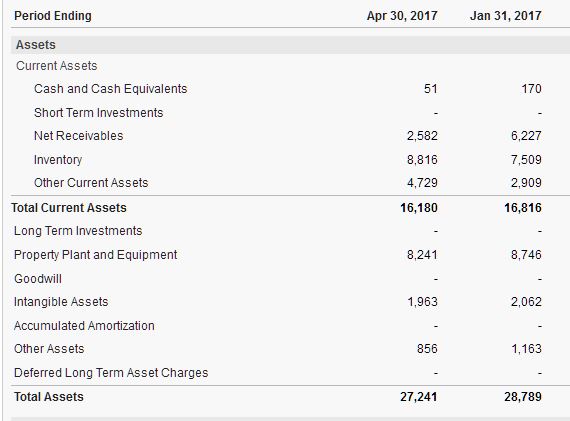Image resolution: width=570 pixels, height=421 pixels.
Task: Select the Goodwill row label
Action: pyautogui.click(x=38, y=279)
